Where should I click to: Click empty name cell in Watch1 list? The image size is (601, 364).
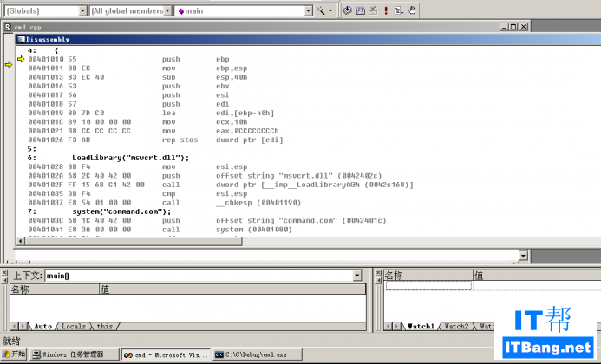click(428, 285)
